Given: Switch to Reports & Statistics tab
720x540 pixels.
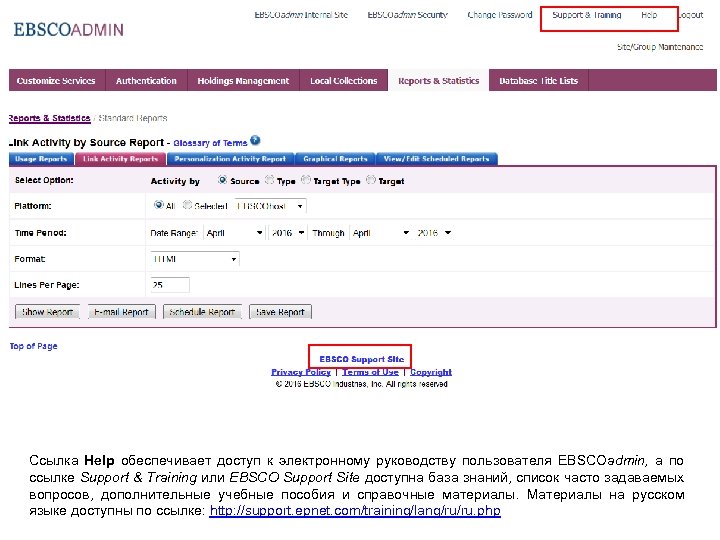Looking at the screenshot, I should (439, 80).
